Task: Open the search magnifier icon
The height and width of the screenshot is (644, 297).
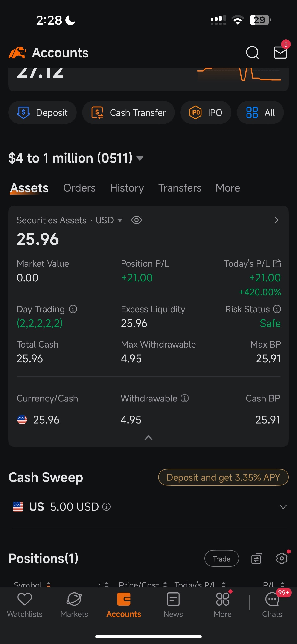Action: click(x=252, y=53)
